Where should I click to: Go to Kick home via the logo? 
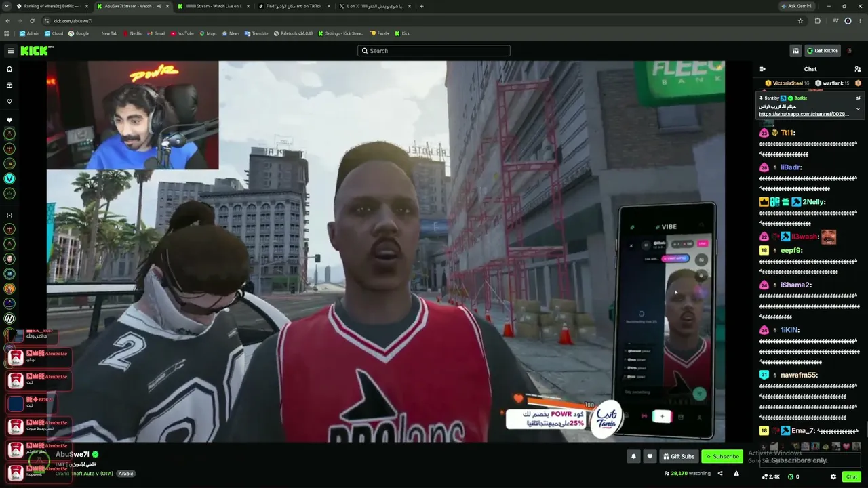point(35,51)
